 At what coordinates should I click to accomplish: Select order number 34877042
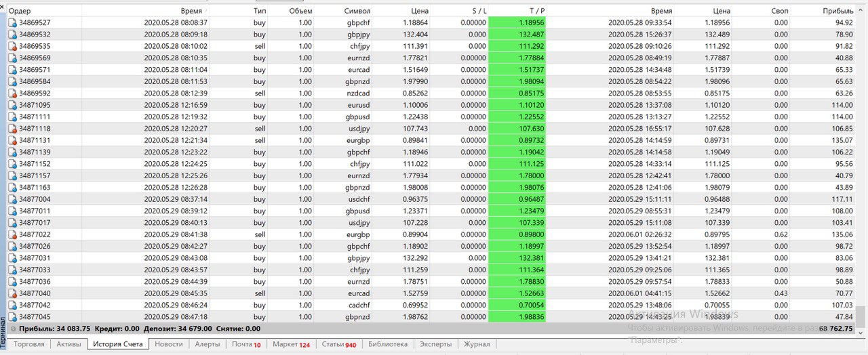click(35, 305)
